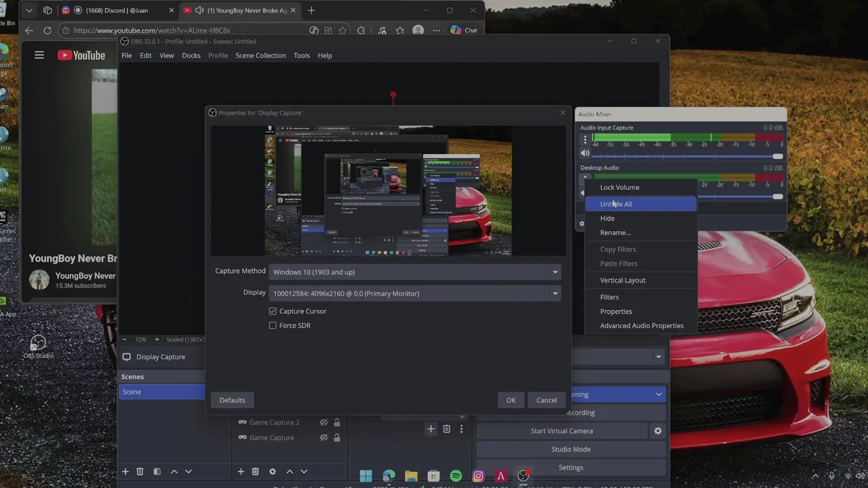
Task: Add a new source with plus icon
Action: click(x=240, y=472)
